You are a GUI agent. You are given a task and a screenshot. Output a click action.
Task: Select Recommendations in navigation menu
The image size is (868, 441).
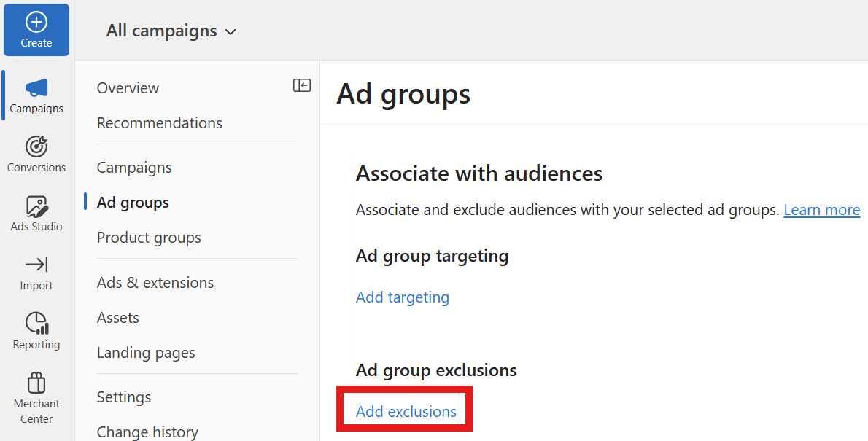point(160,123)
